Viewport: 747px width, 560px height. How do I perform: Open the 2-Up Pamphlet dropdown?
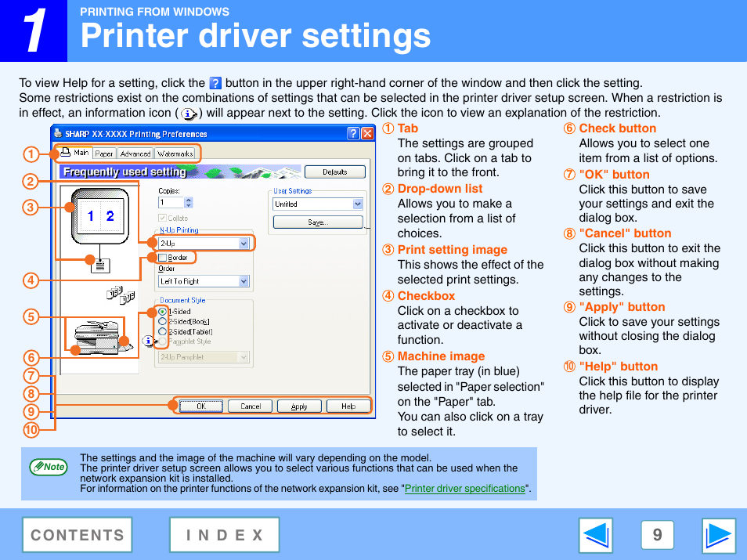(x=204, y=357)
